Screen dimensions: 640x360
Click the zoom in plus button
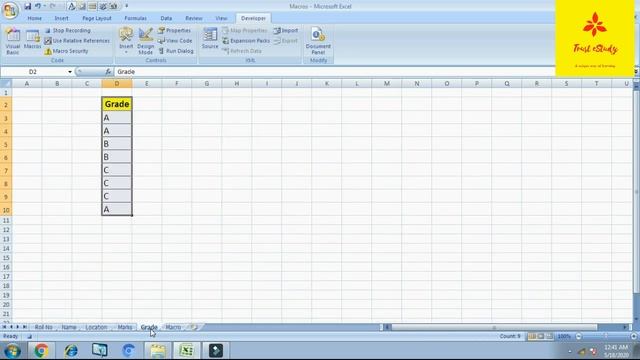tap(633, 336)
